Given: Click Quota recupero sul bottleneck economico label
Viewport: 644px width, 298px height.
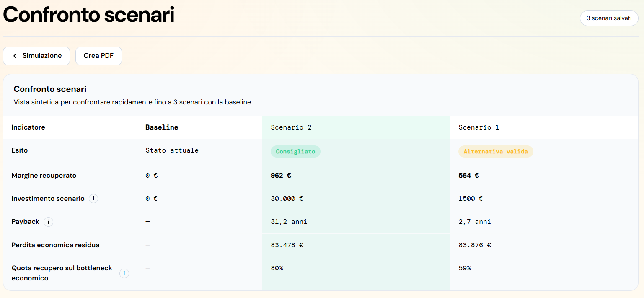Looking at the screenshot, I should coord(62,273).
